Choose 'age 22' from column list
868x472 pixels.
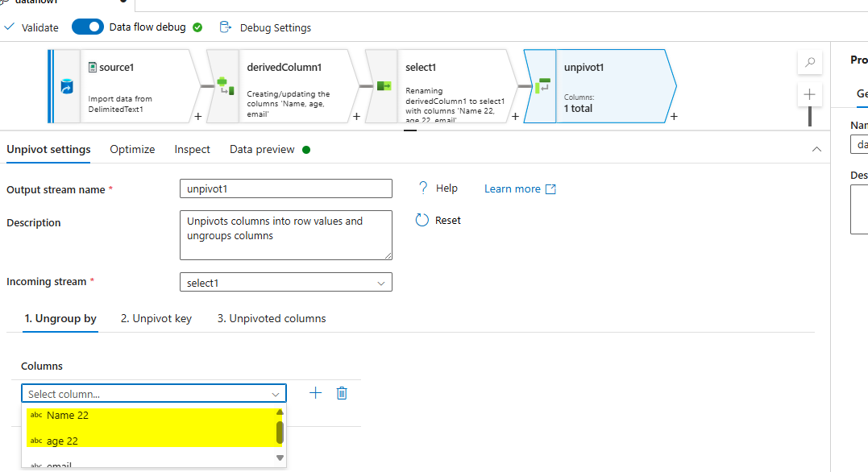click(x=151, y=441)
